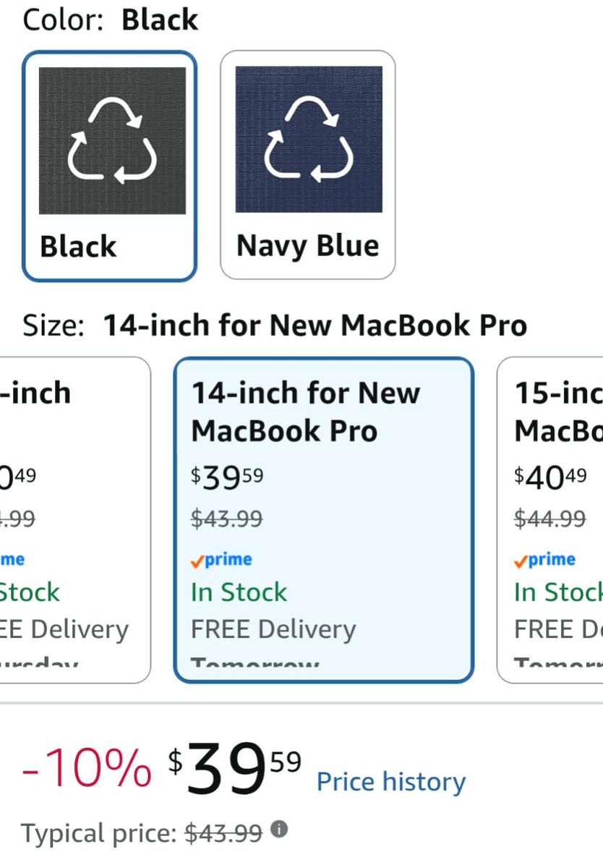The width and height of the screenshot is (603, 868).
Task: Choose the Black color option label
Action: 78,247
